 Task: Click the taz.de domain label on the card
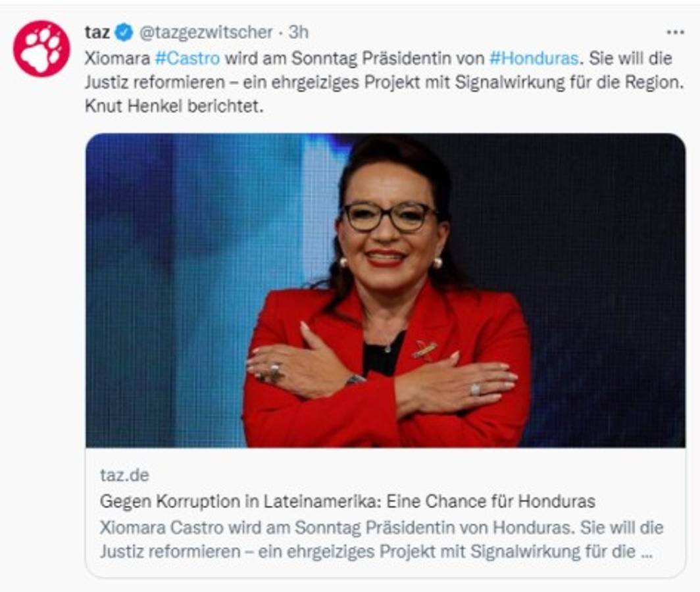tap(124, 475)
